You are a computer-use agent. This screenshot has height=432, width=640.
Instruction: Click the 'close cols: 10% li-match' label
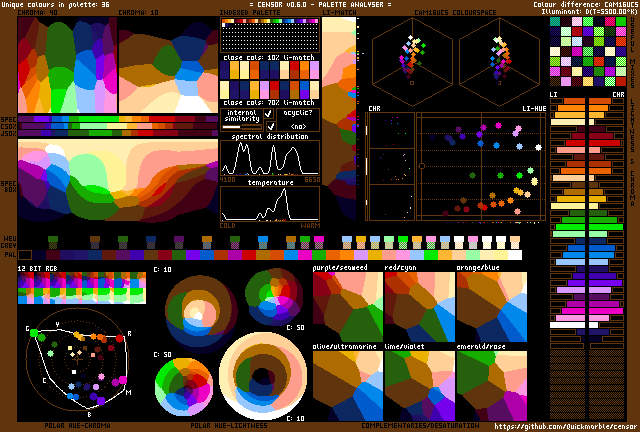[269, 57]
